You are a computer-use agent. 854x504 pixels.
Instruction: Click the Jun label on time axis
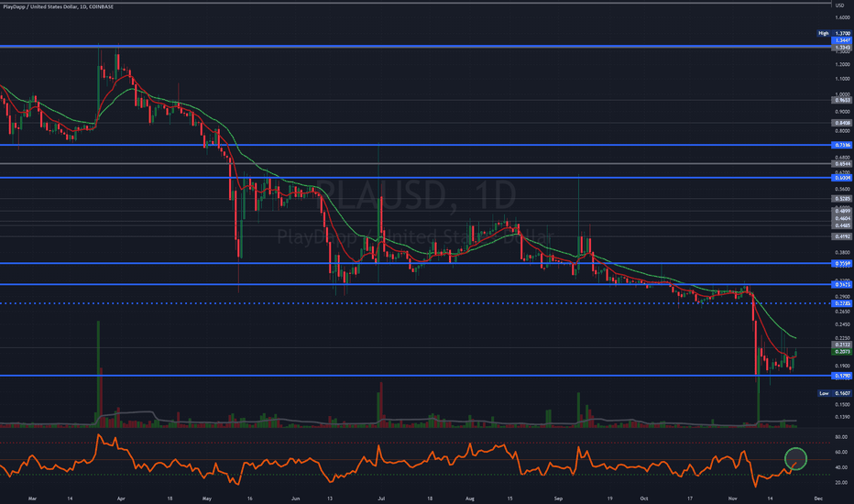click(x=295, y=498)
